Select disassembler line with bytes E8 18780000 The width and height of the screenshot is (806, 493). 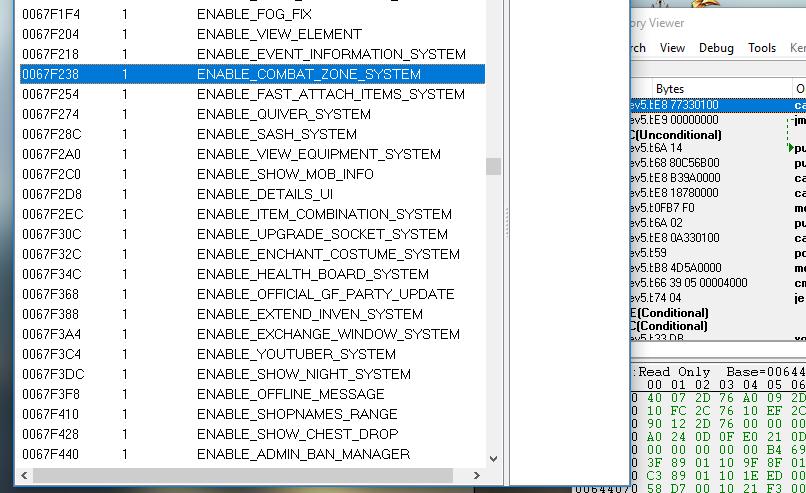click(719, 193)
